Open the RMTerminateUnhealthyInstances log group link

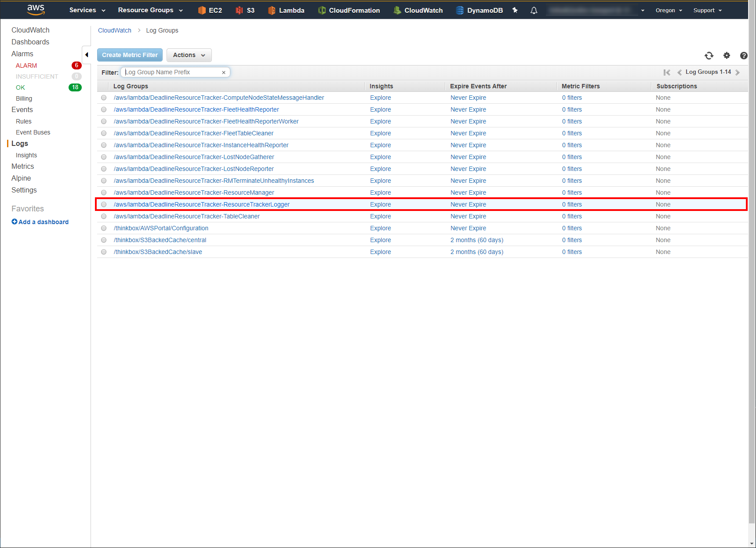(214, 181)
